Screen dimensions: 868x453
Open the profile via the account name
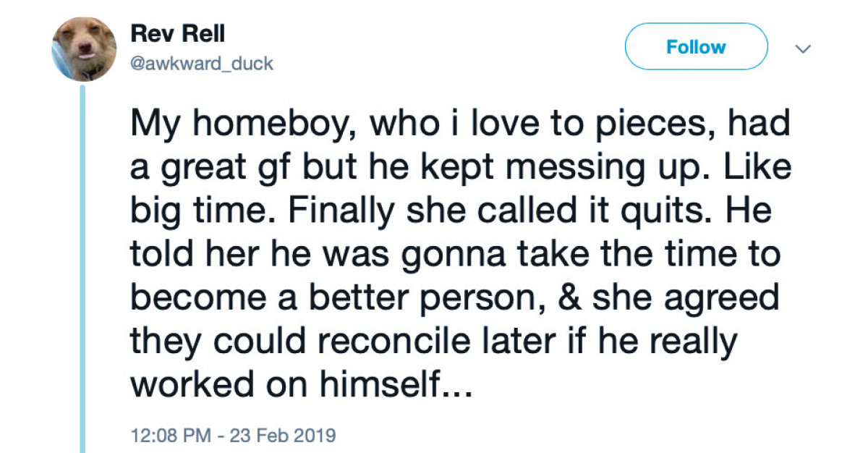tap(177, 33)
